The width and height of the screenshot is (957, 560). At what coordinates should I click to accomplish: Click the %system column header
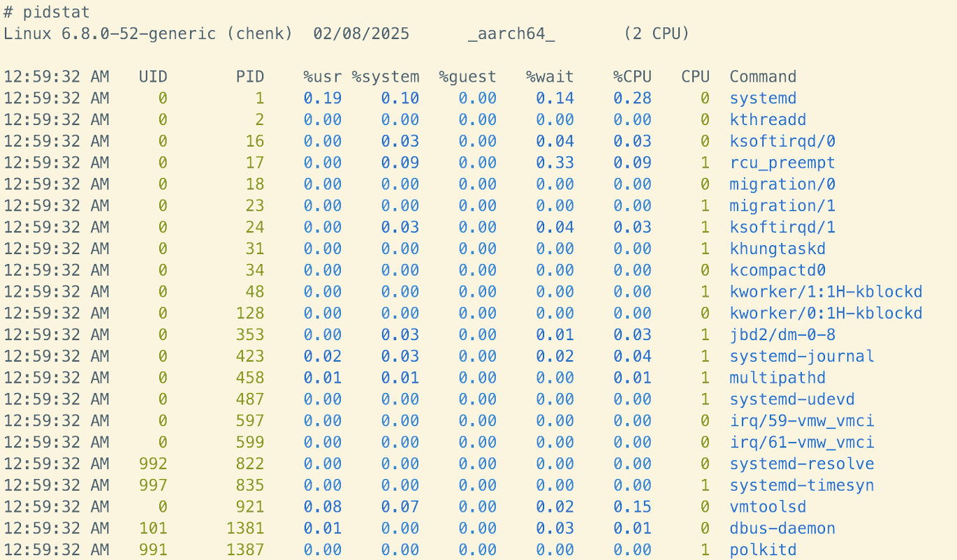(x=386, y=77)
